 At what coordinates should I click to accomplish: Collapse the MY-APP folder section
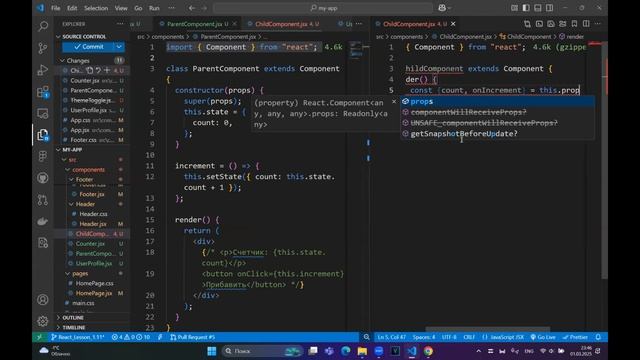(58, 150)
